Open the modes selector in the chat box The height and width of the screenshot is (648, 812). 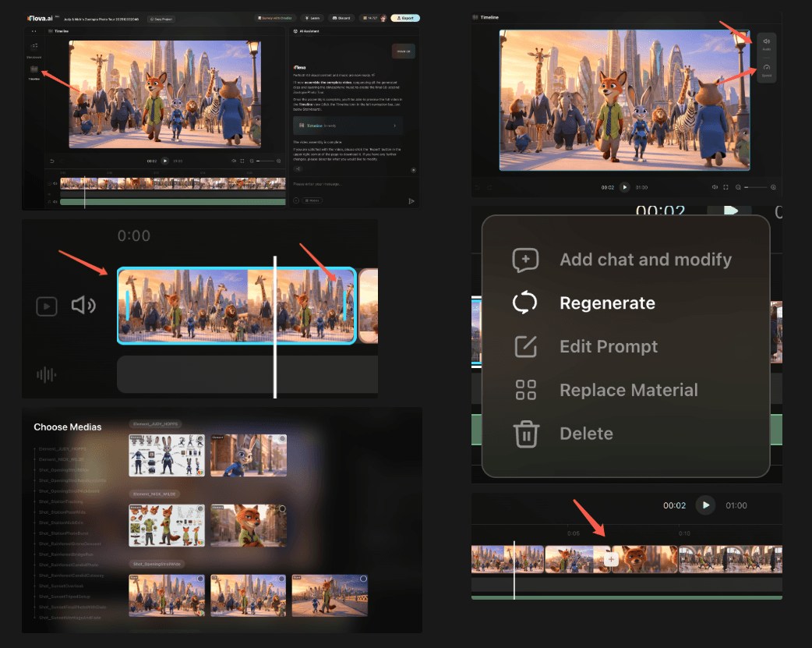(312, 200)
